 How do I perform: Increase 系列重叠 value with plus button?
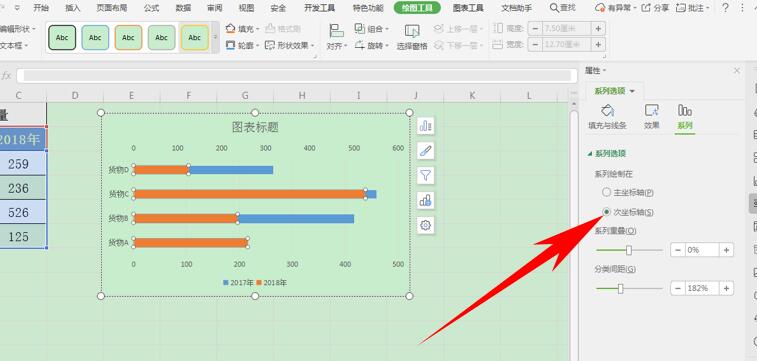point(727,250)
